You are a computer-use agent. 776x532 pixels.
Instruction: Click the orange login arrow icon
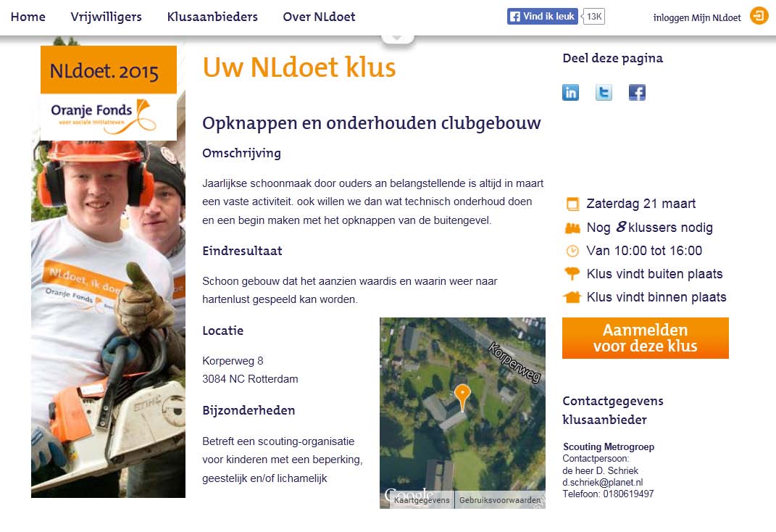[x=759, y=16]
